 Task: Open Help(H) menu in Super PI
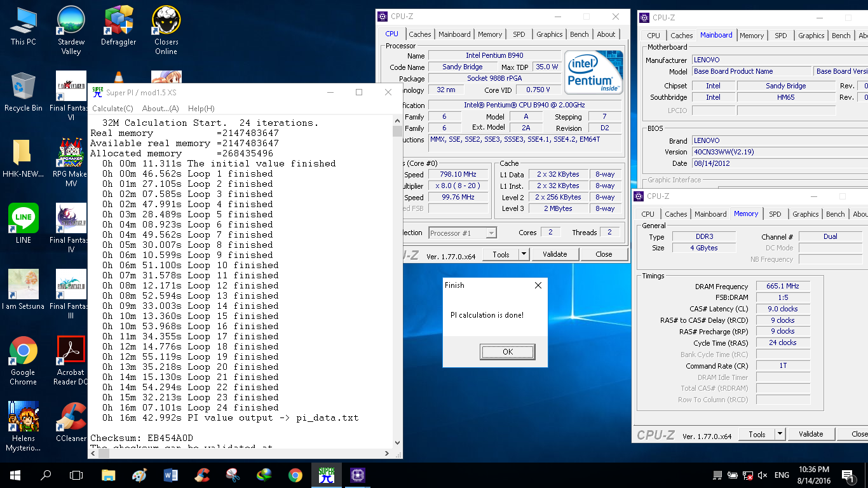pyautogui.click(x=201, y=109)
